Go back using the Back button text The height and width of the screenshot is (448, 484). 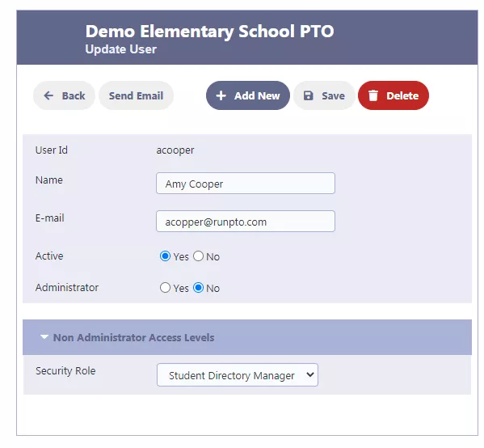(x=74, y=95)
